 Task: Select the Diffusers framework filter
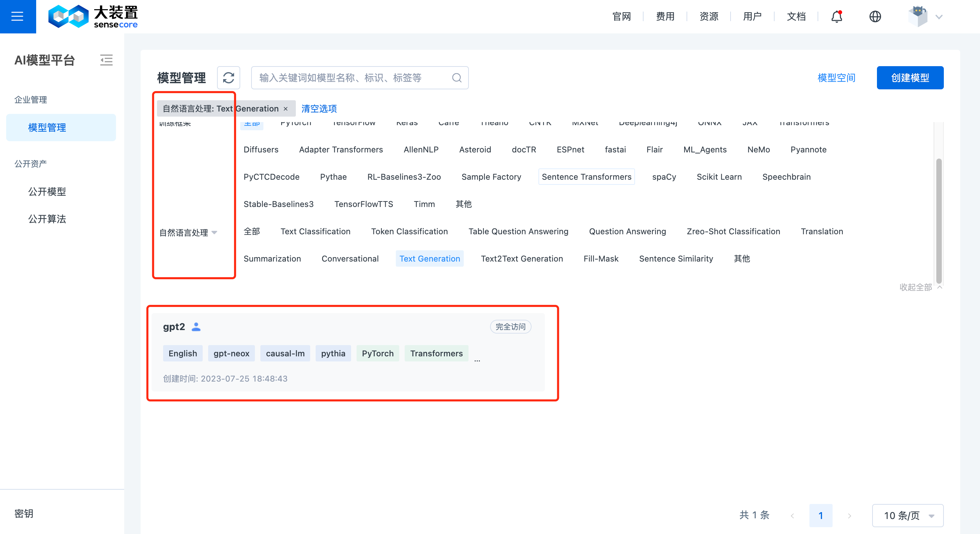(x=261, y=150)
